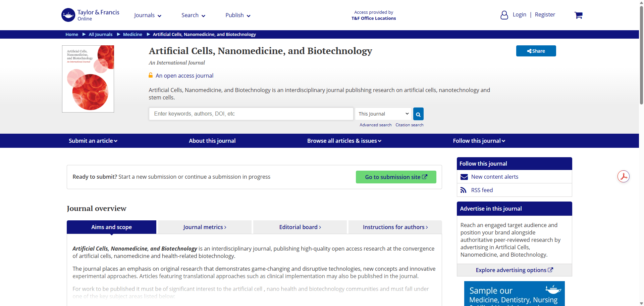Click the Sample our Medicine banner

pos(515,294)
